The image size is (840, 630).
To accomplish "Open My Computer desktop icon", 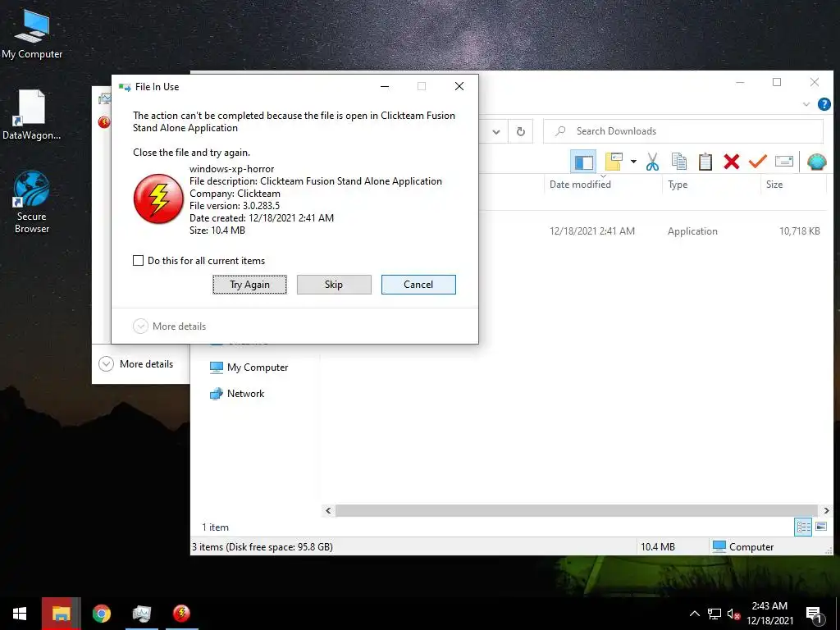I will point(32,33).
